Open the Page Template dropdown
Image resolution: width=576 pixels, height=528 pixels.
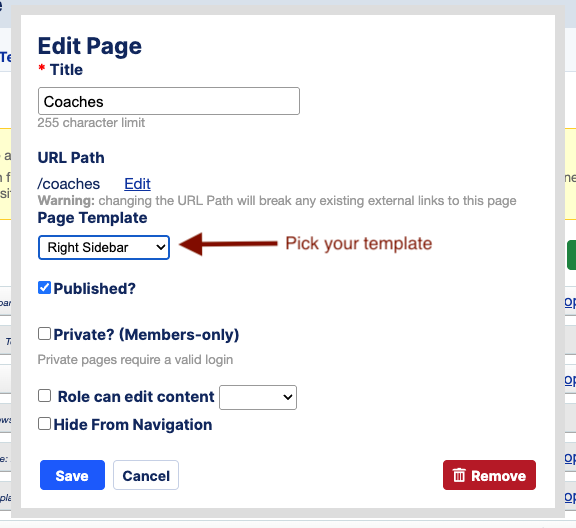pos(104,248)
